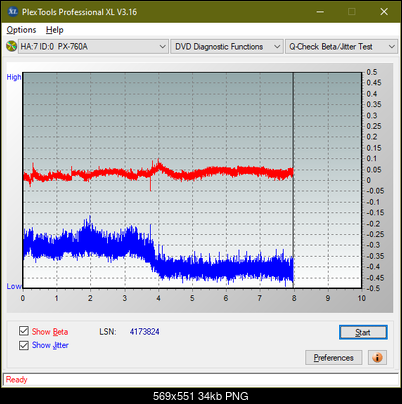This screenshot has width=402, height=404.
Task: Open the Help menu
Action: [x=55, y=30]
